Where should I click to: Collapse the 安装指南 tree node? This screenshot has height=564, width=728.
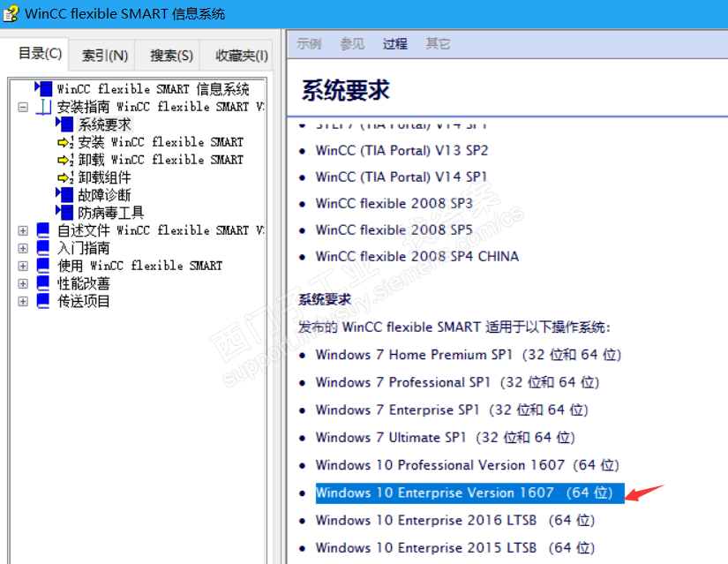pyautogui.click(x=23, y=108)
